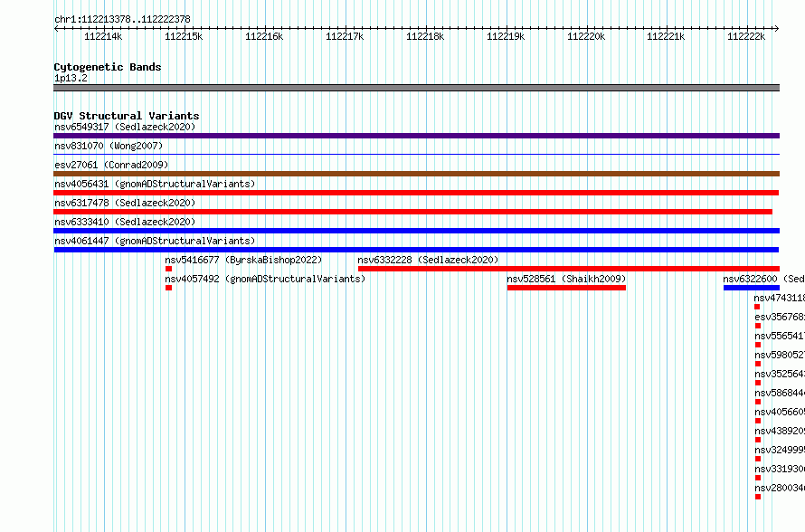Open the nsv6317478 (Sedlazeck2020) label
This screenshot has width=805, height=532.
pyautogui.click(x=125, y=203)
